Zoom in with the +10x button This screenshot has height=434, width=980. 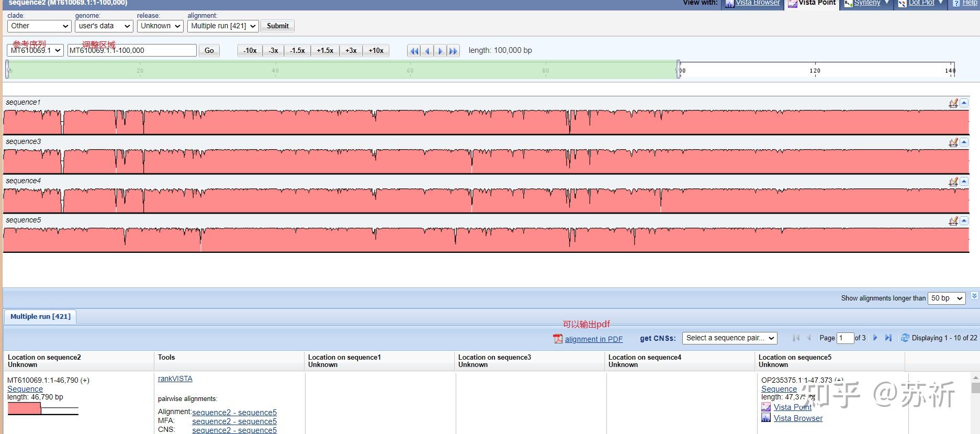376,50
